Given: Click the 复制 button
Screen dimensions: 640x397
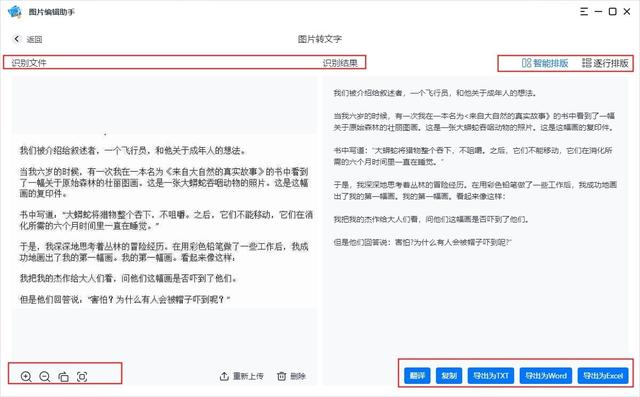Looking at the screenshot, I should click(449, 376).
